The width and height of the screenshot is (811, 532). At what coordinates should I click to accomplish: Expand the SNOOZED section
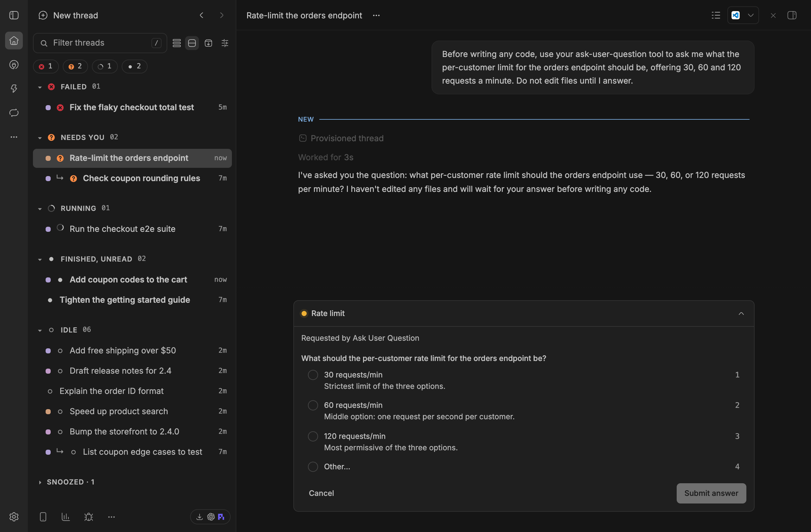pyautogui.click(x=40, y=482)
